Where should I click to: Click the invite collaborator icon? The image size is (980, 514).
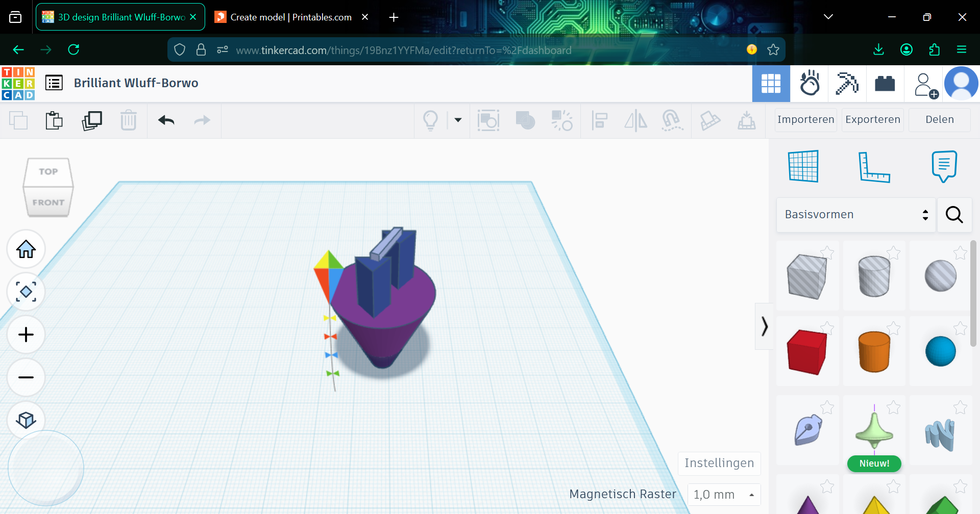tap(926, 85)
